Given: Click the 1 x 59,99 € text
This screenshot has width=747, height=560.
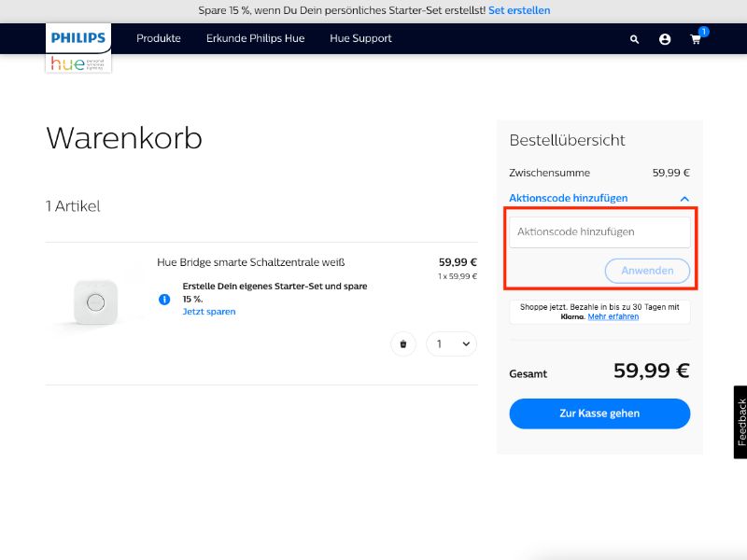Looking at the screenshot, I should 458,276.
